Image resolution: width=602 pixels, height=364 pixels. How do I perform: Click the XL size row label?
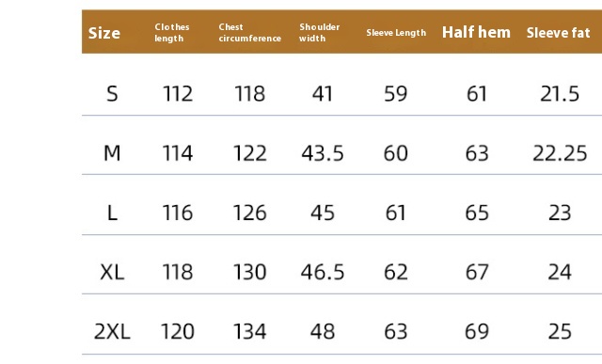(x=112, y=272)
